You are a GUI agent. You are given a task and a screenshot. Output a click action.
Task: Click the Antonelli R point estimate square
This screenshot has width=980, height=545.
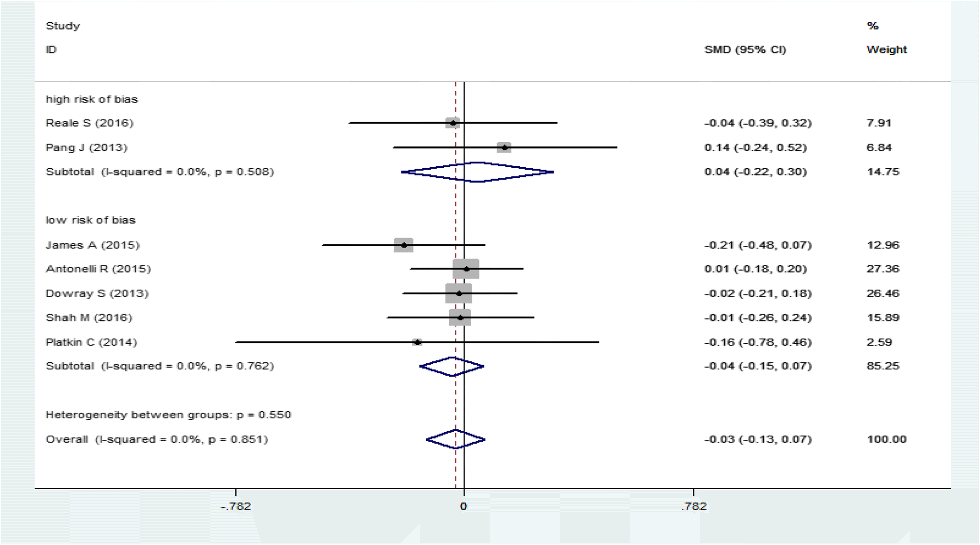(x=466, y=269)
